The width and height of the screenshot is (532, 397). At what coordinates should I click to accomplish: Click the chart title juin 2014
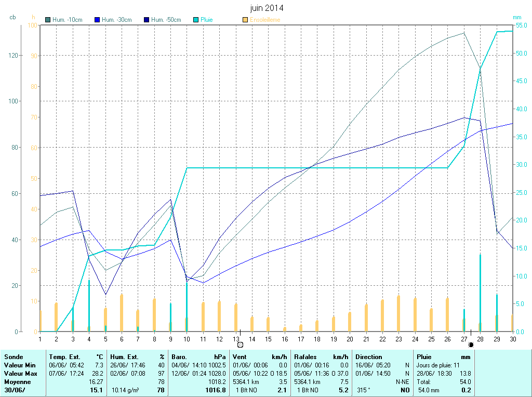pyautogui.click(x=267, y=8)
